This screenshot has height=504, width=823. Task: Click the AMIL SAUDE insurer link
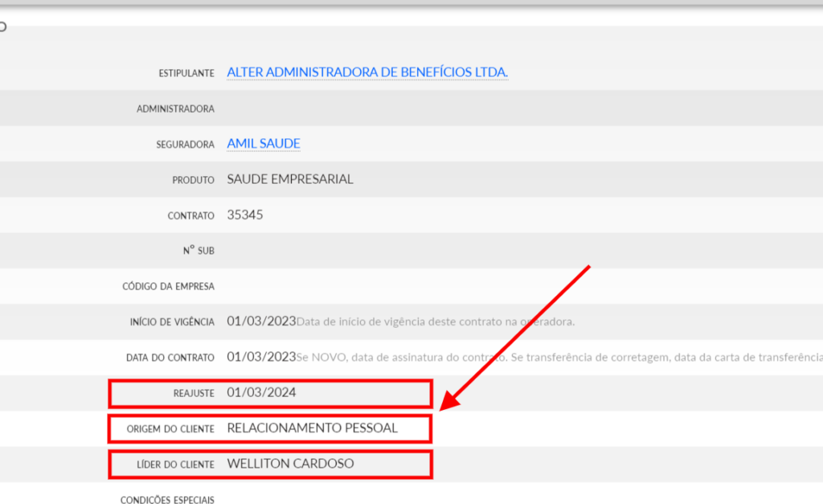[x=264, y=144]
